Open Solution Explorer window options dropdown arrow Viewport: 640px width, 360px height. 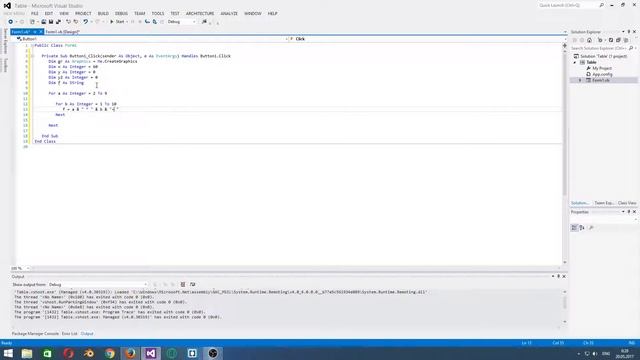pos(623,32)
